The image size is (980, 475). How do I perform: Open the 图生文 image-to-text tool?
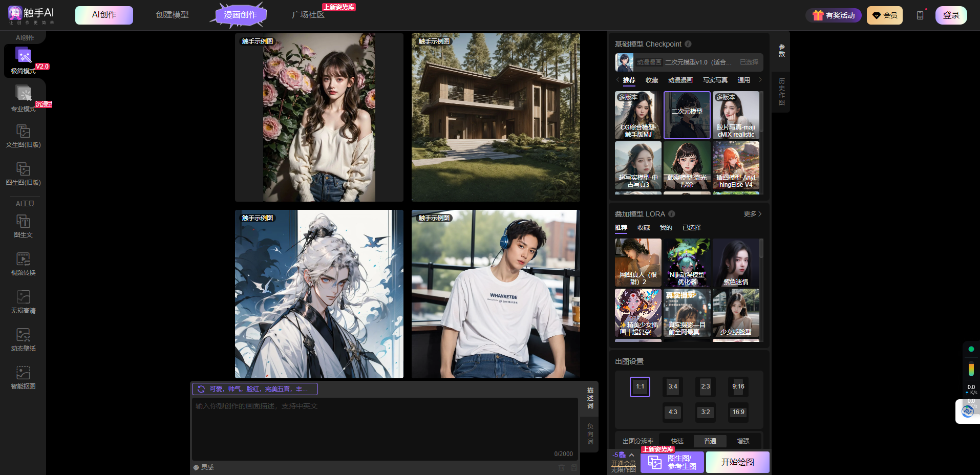[x=23, y=226]
